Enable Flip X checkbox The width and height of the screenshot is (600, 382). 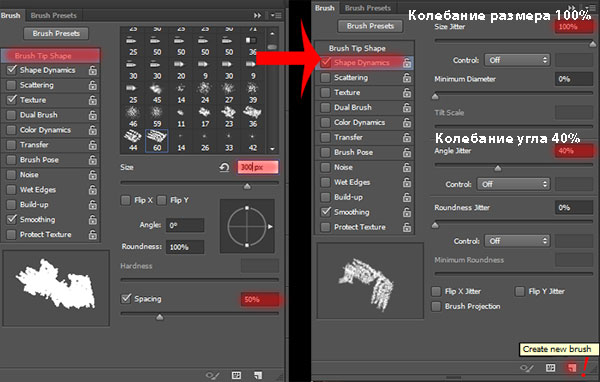pyautogui.click(x=126, y=200)
